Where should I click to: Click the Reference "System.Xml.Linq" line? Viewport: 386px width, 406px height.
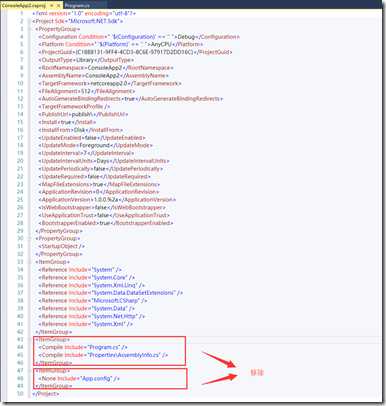[x=92, y=285]
